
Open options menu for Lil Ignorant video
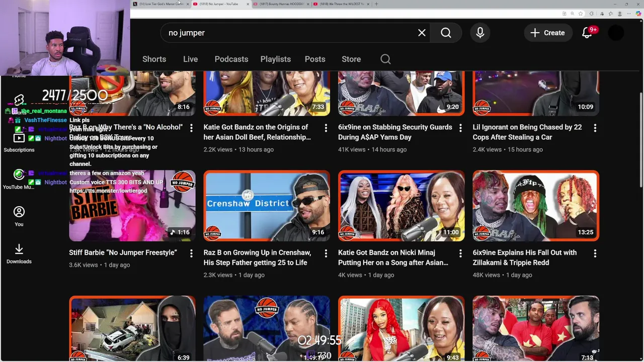coord(595,128)
